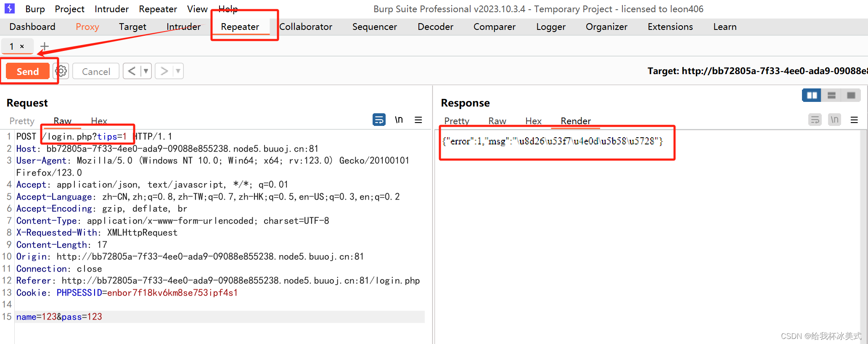Switch to the Target tab
Image resolution: width=868 pixels, height=344 pixels.
pyautogui.click(x=132, y=27)
